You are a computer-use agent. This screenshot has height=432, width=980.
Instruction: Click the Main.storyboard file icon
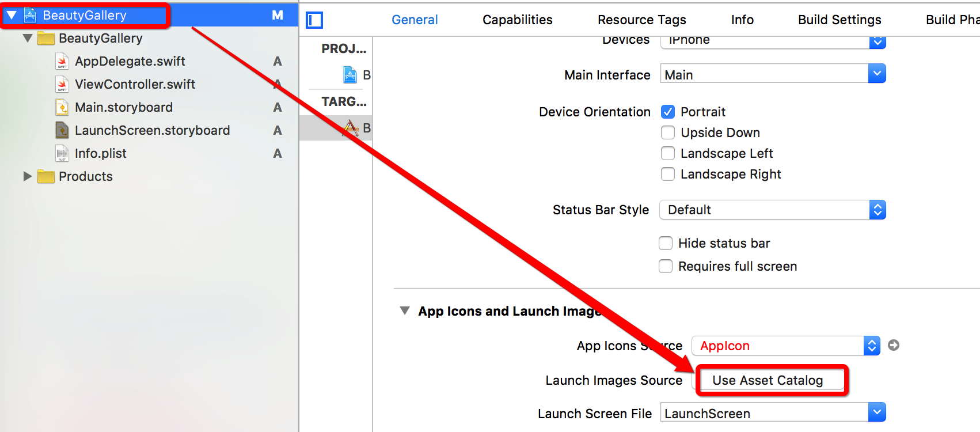pos(62,107)
